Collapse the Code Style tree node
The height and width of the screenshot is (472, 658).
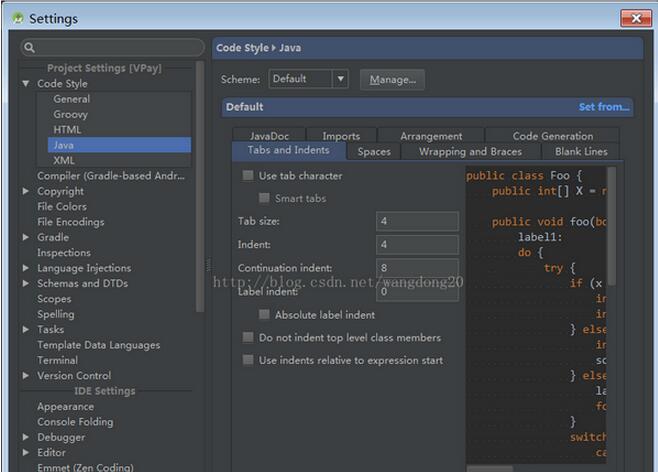coord(26,83)
